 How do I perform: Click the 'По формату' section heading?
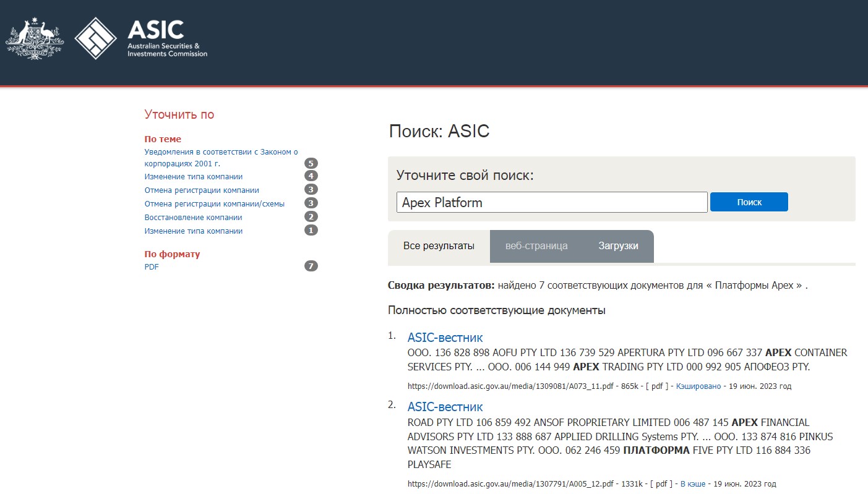tap(172, 254)
